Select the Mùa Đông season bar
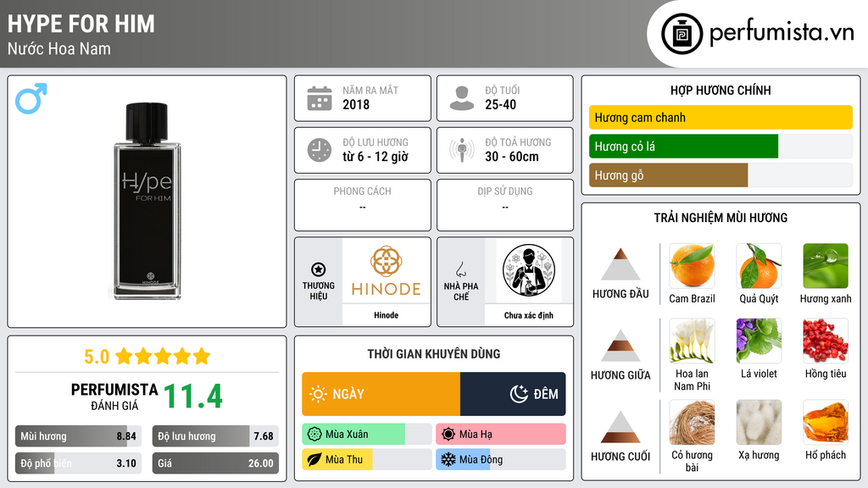868x488 pixels. 500,459
